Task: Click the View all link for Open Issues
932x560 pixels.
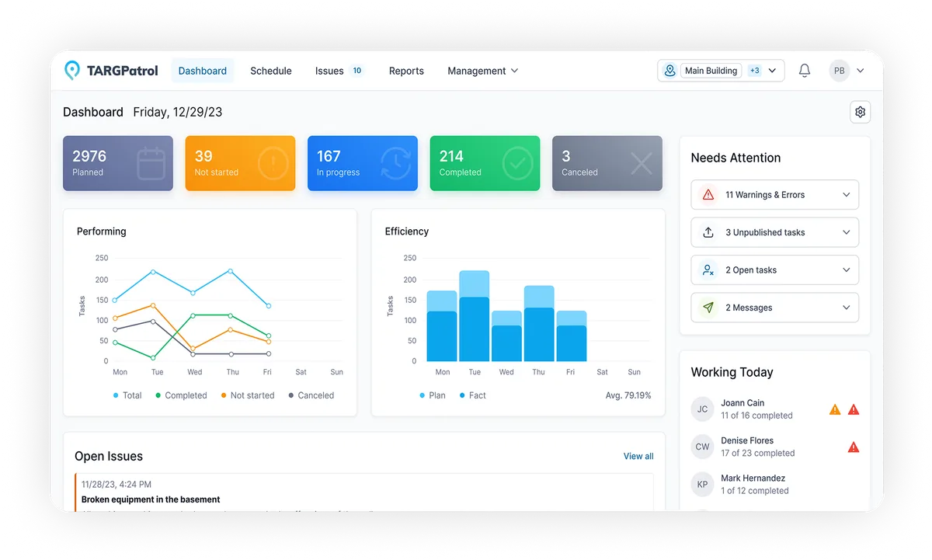Action: click(x=638, y=456)
